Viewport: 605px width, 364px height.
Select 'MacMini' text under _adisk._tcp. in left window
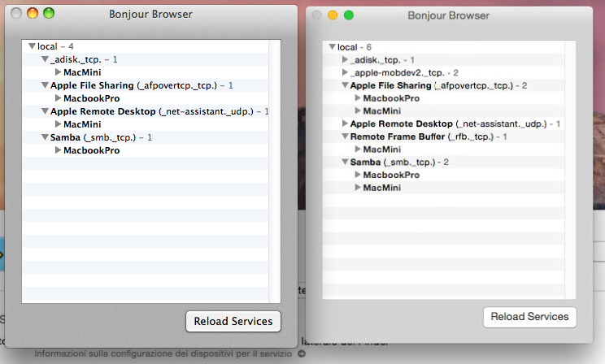click(x=82, y=72)
